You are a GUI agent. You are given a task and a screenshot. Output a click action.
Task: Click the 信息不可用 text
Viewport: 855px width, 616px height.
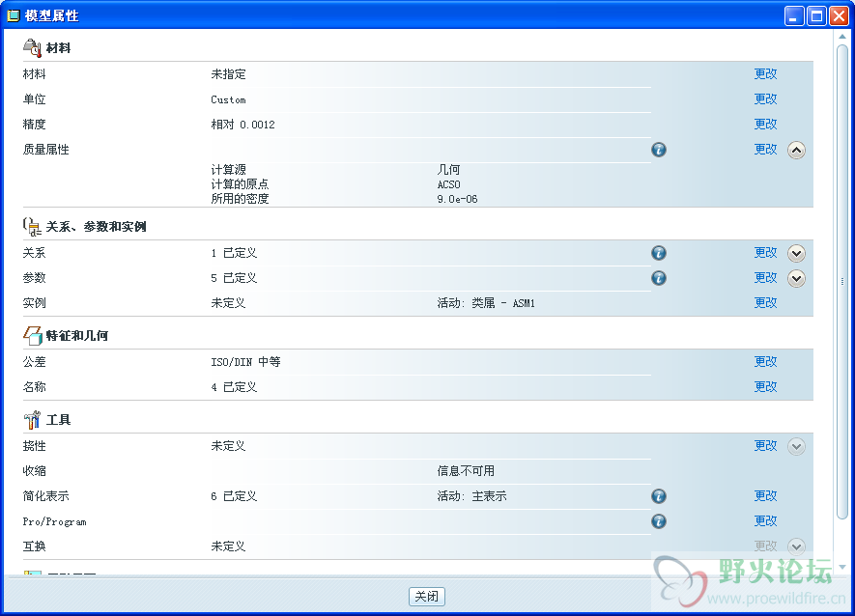click(465, 471)
